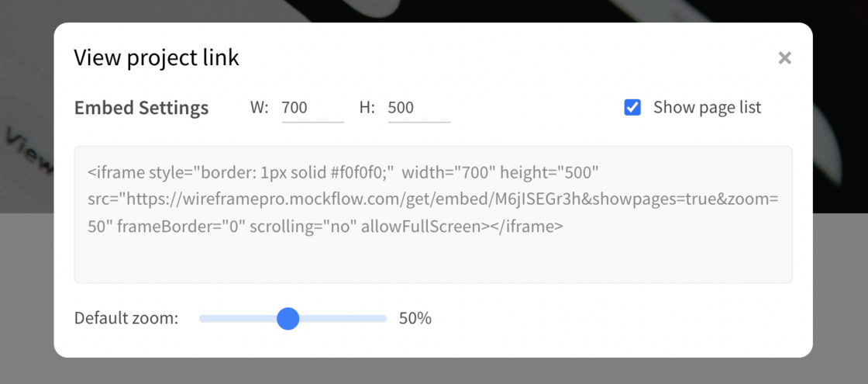This screenshot has height=384, width=868.
Task: Click the Show page list label text
Action: [x=707, y=107]
